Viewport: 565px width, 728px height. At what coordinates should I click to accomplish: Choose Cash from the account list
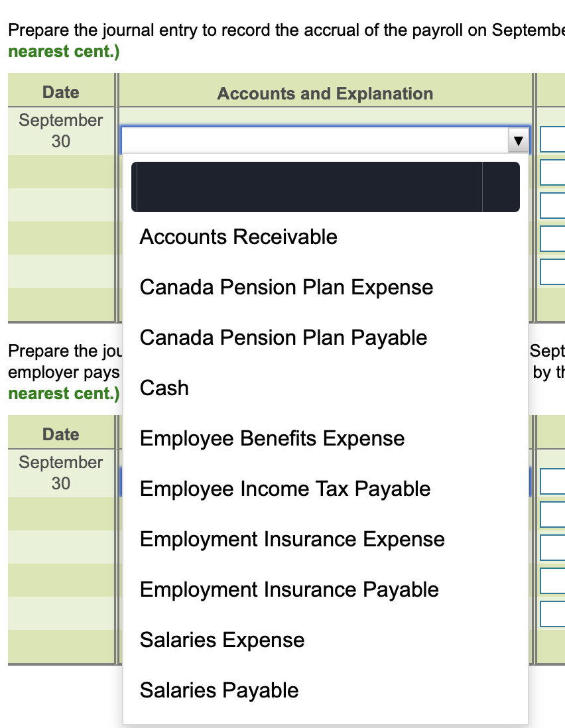(164, 388)
